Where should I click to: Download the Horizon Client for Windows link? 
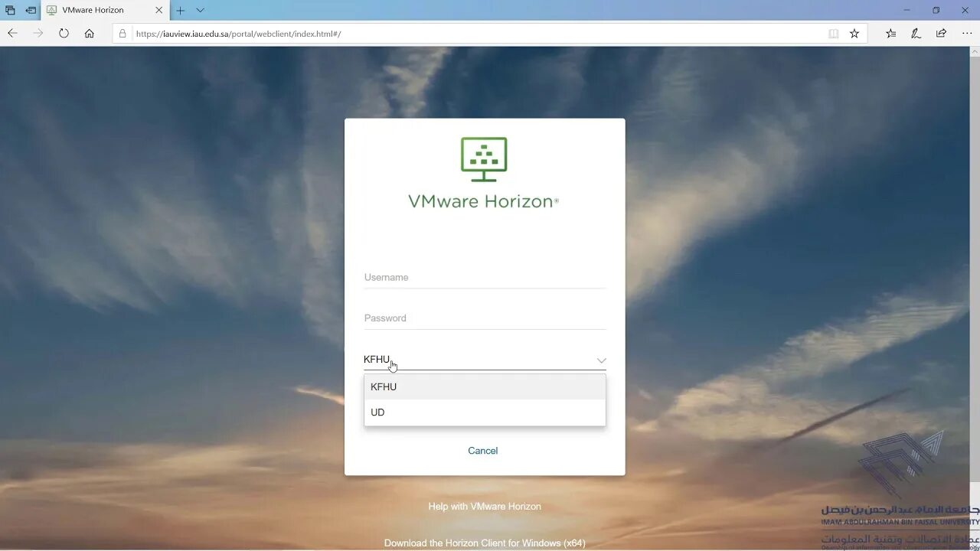(485, 543)
